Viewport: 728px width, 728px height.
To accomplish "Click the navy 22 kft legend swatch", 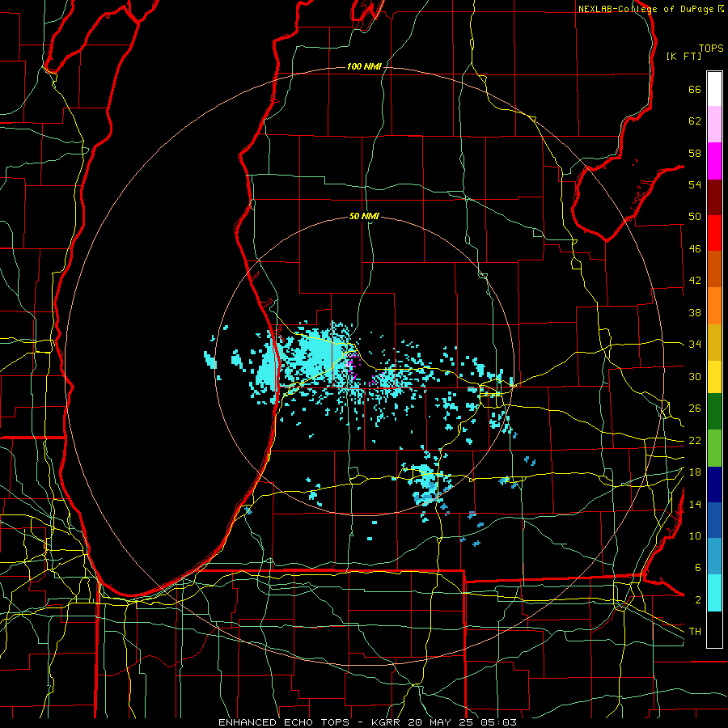I will (714, 485).
